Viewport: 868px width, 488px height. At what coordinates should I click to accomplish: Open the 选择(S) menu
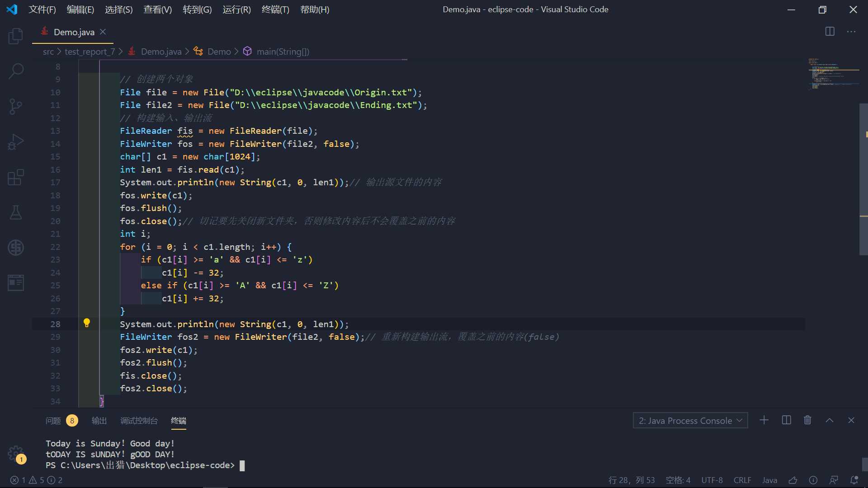coord(119,9)
